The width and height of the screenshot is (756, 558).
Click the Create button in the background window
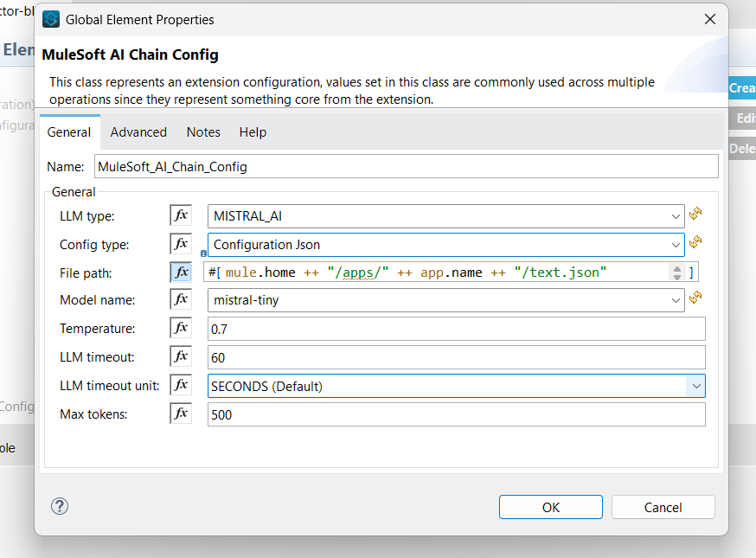(x=742, y=88)
